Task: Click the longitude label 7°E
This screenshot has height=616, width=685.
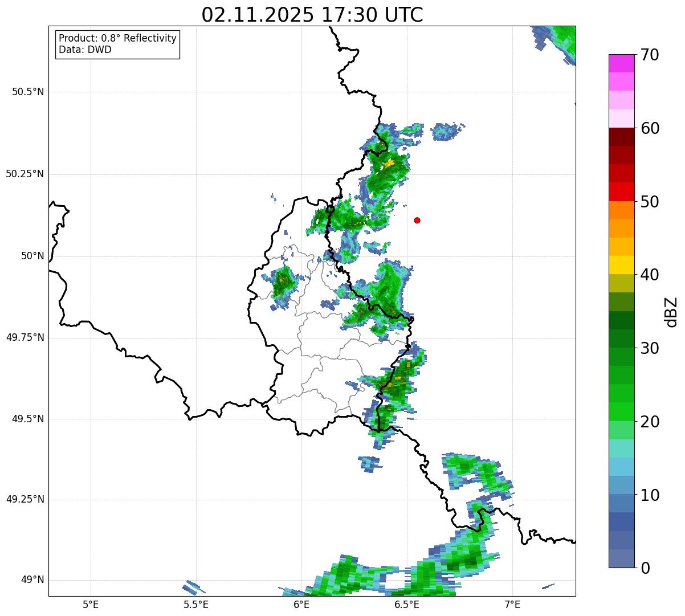Action: pos(512,604)
